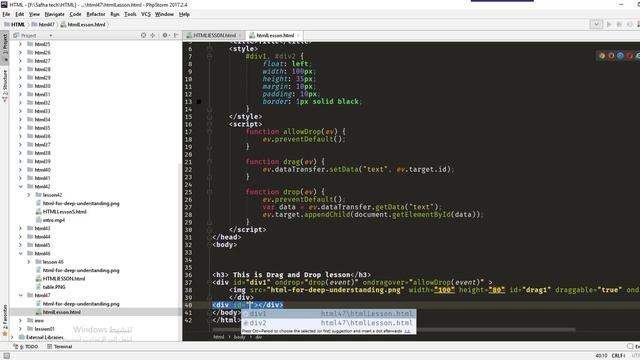Collapse the html42 folder
This screenshot has height=360, width=640.
tap(20, 187)
